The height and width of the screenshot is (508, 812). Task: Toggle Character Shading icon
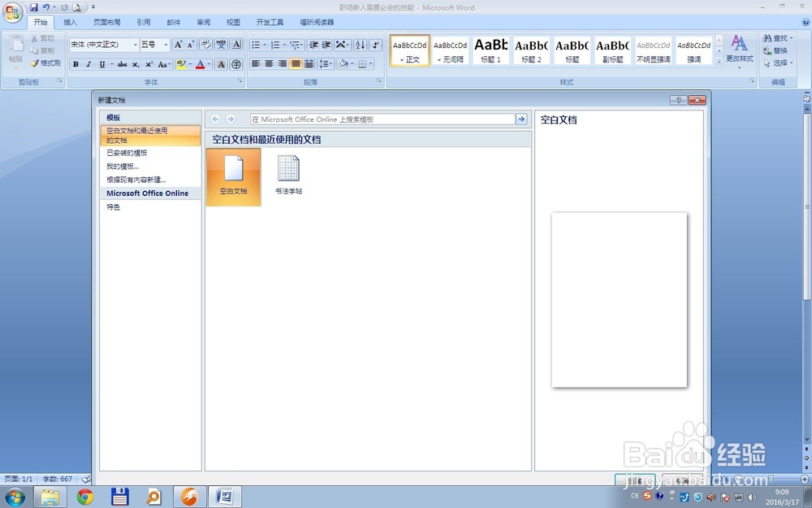pos(221,64)
